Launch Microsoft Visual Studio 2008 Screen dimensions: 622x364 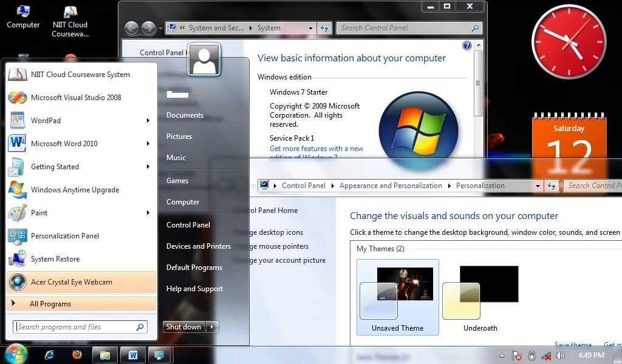tap(81, 98)
